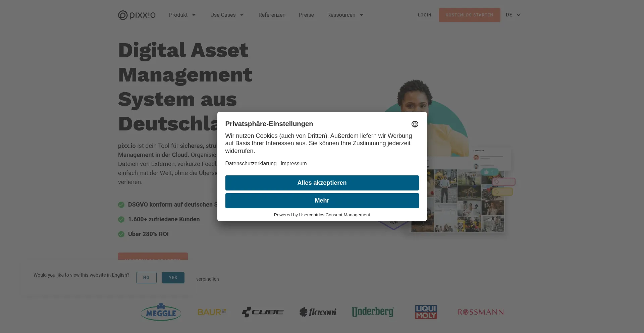
Task: Click the MEGGLE customer logo
Action: (161, 312)
